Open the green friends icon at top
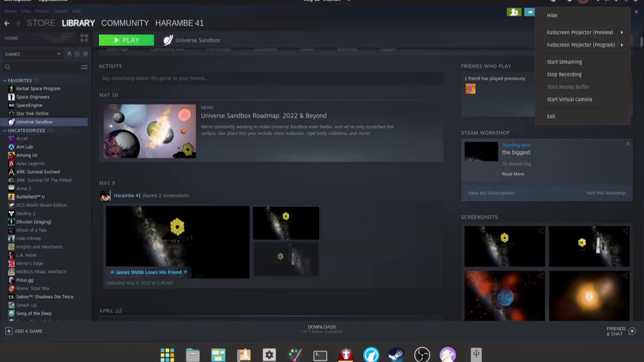 pos(514,12)
